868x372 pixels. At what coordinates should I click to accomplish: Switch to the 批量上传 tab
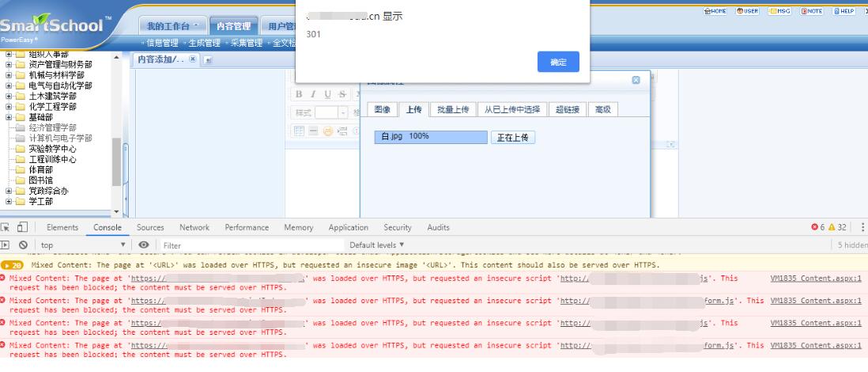pos(453,109)
